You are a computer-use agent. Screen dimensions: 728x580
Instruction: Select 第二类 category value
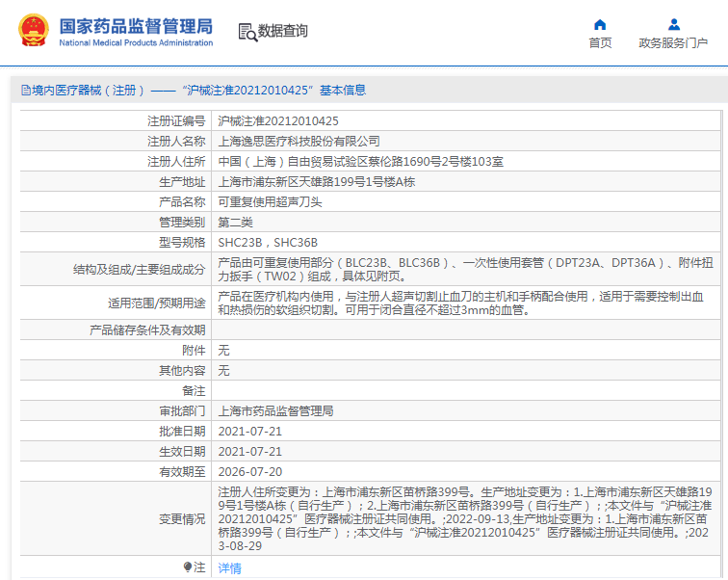pos(235,222)
